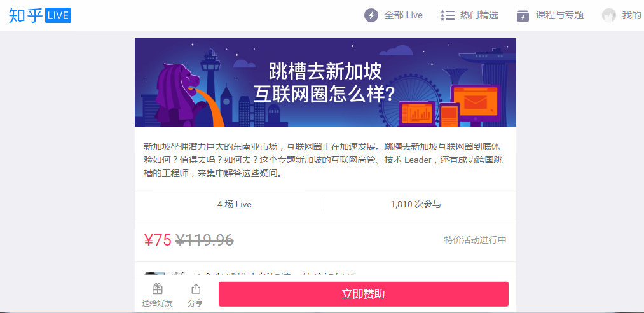The width and height of the screenshot is (644, 313).
Task: Click the 1,810 次参与 participation count
Action: pyautogui.click(x=416, y=205)
